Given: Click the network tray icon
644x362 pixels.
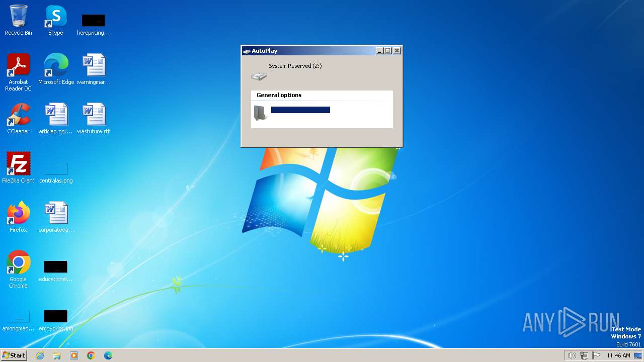Looking at the screenshot, I should click(x=584, y=355).
